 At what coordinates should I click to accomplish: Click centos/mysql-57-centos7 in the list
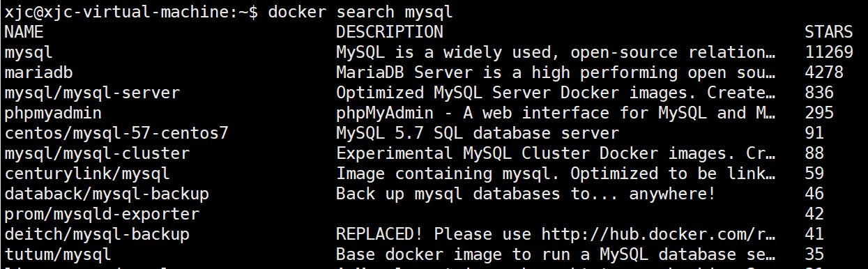(116, 133)
